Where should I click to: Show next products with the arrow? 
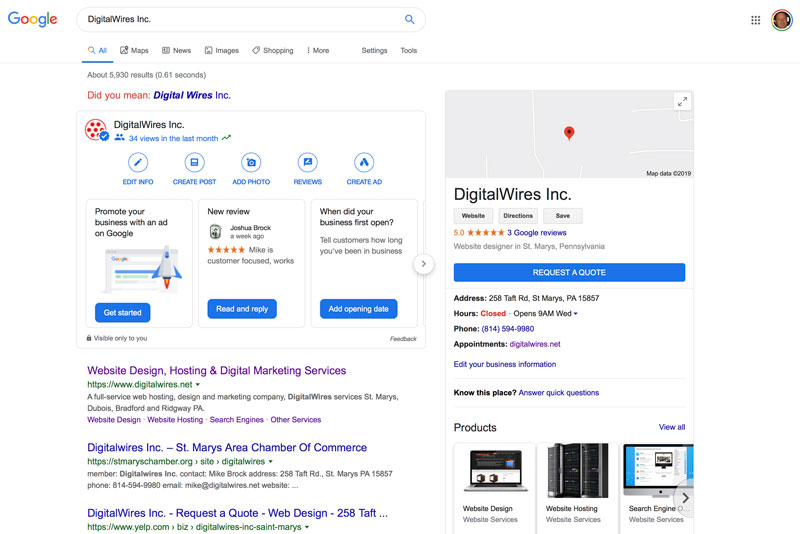684,497
